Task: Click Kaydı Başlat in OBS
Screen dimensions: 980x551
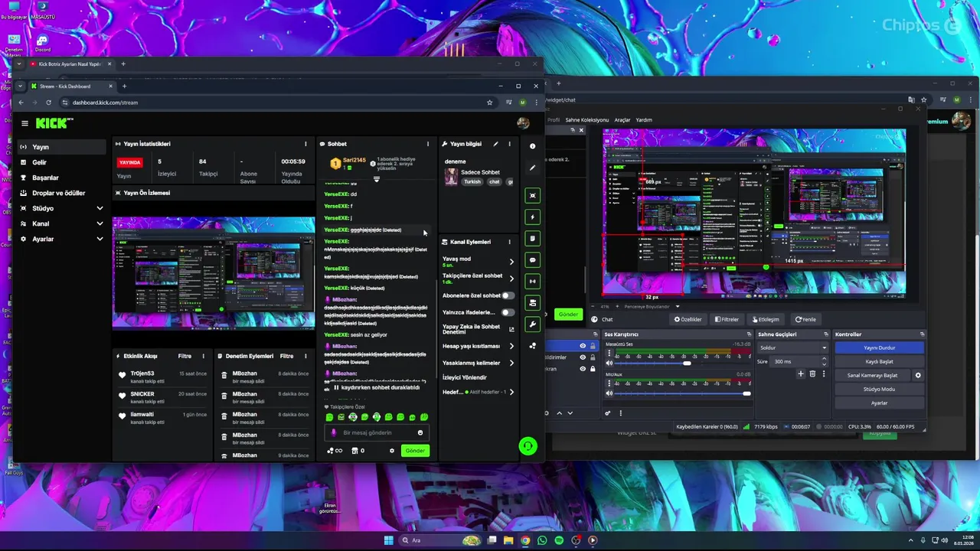Action: pyautogui.click(x=879, y=361)
